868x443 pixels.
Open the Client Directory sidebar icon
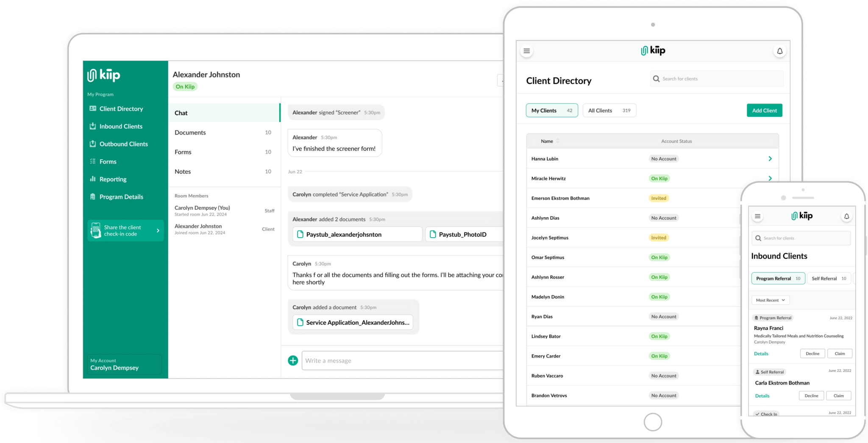93,108
